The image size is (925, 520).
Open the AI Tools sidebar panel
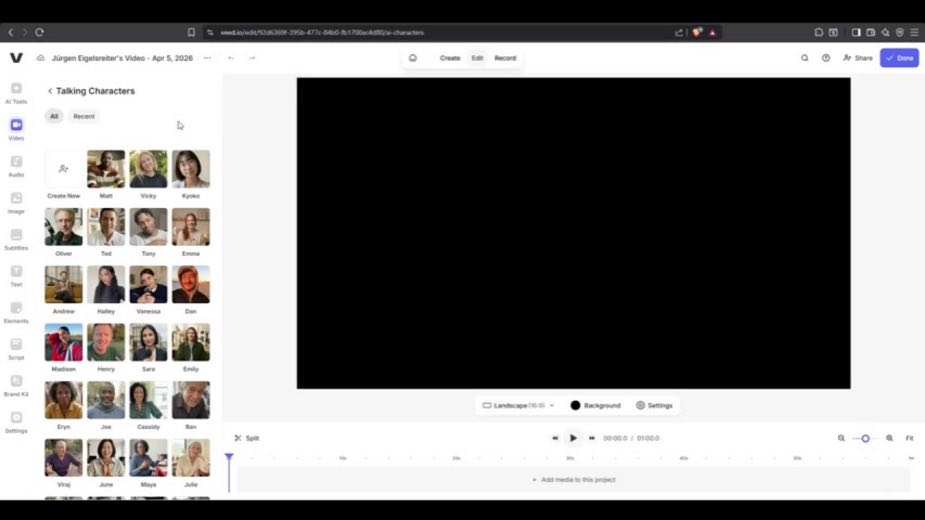16,93
